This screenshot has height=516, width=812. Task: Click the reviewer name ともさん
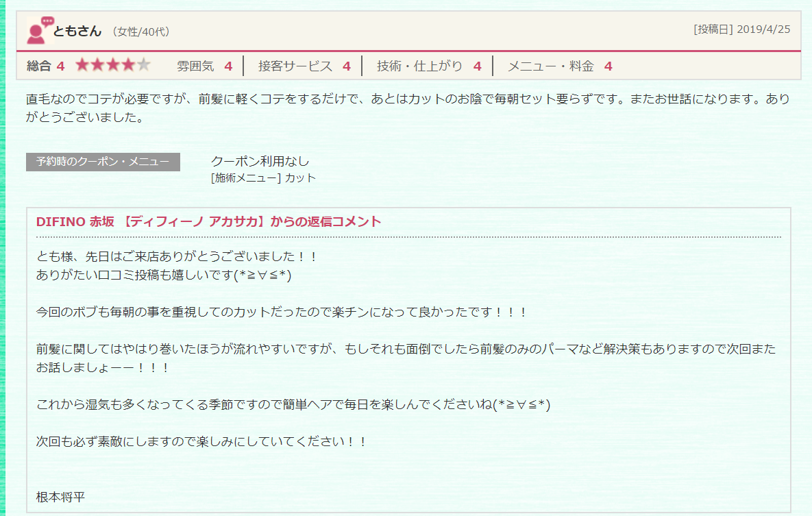click(x=77, y=31)
